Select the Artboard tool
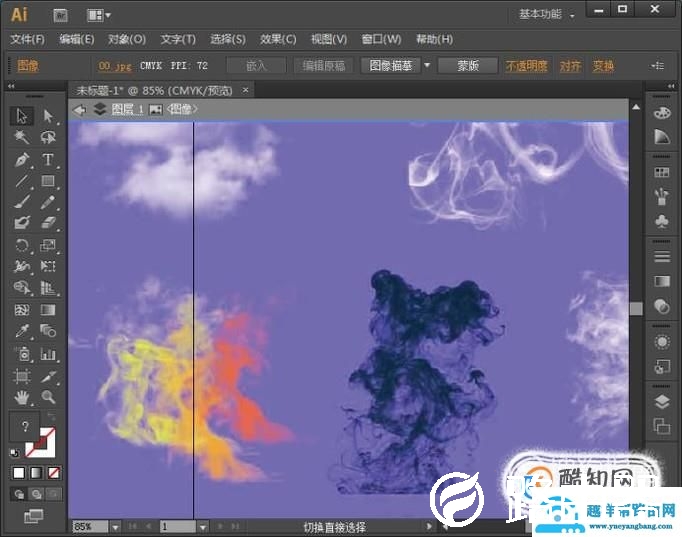 [x=21, y=376]
